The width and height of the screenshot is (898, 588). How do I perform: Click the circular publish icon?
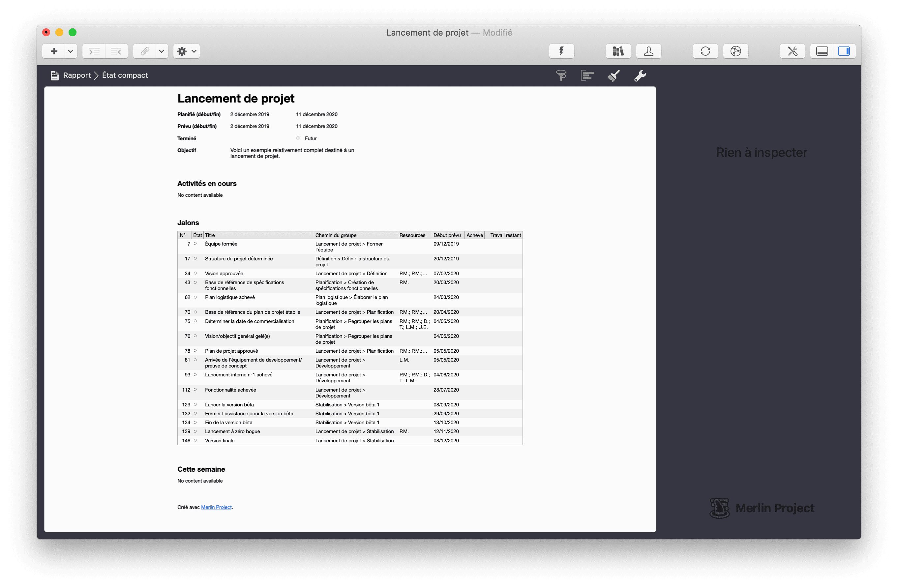pyautogui.click(x=735, y=51)
